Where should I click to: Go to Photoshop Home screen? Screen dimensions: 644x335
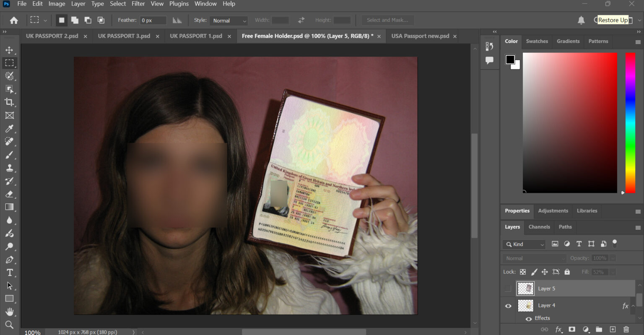(x=14, y=20)
